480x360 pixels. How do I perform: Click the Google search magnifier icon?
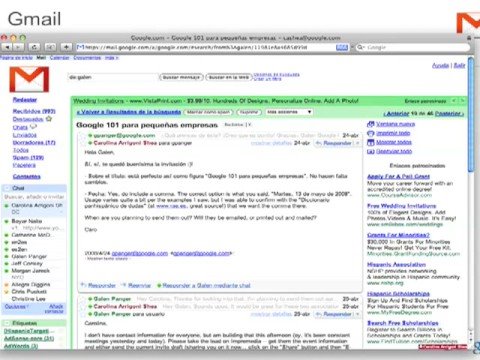tap(360, 47)
